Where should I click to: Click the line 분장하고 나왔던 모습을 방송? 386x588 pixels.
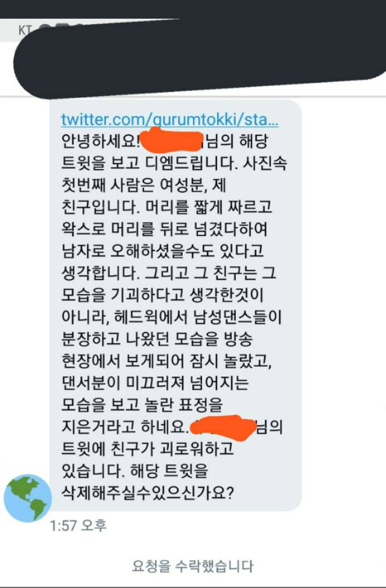157,339
